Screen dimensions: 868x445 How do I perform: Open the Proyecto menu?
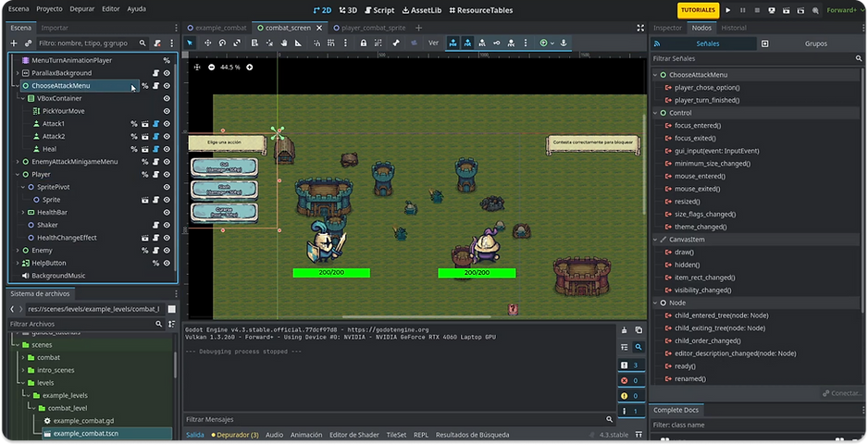tap(49, 9)
